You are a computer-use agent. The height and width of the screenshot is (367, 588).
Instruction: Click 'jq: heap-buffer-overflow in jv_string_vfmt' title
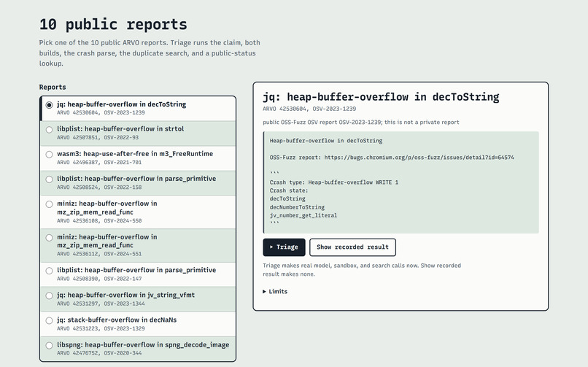pyautogui.click(x=125, y=295)
